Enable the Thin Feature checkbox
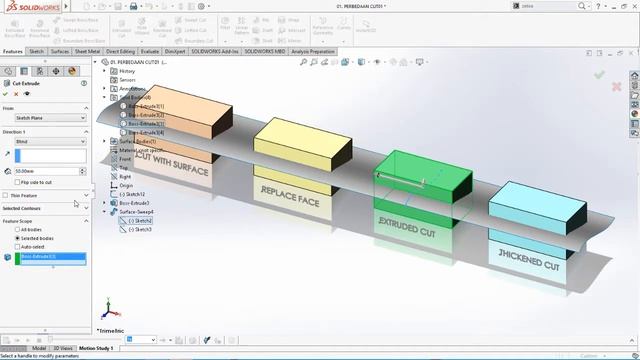Image resolution: width=640 pixels, height=360 pixels. pos(5,196)
